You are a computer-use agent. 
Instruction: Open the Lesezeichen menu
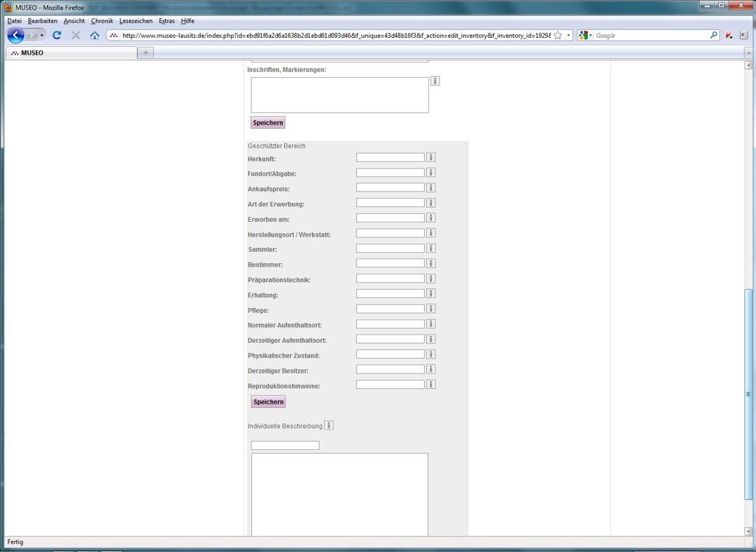[x=136, y=21]
